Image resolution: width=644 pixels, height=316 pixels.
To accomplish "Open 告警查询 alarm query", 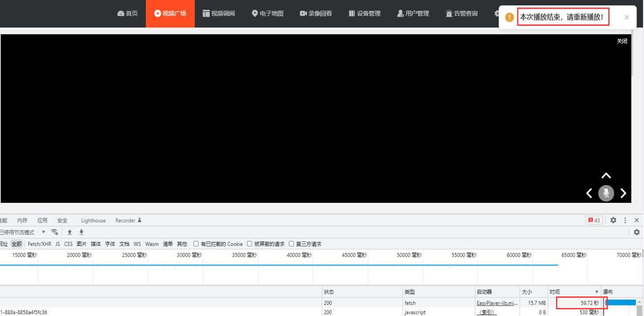I will tap(462, 14).
